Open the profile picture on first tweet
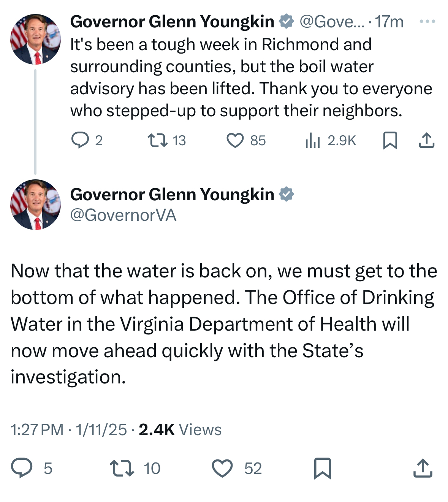This screenshot has height=502, width=448. [35, 39]
